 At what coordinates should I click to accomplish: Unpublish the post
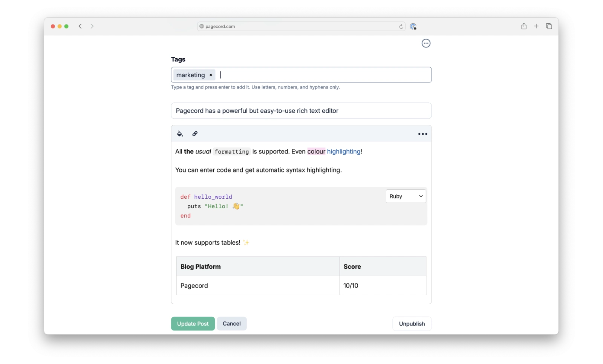tap(412, 323)
